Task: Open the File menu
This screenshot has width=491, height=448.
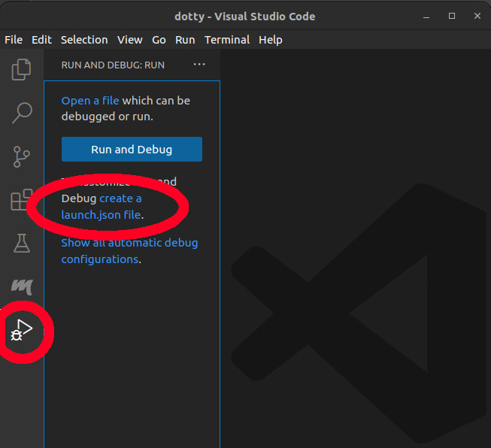Action: click(14, 40)
